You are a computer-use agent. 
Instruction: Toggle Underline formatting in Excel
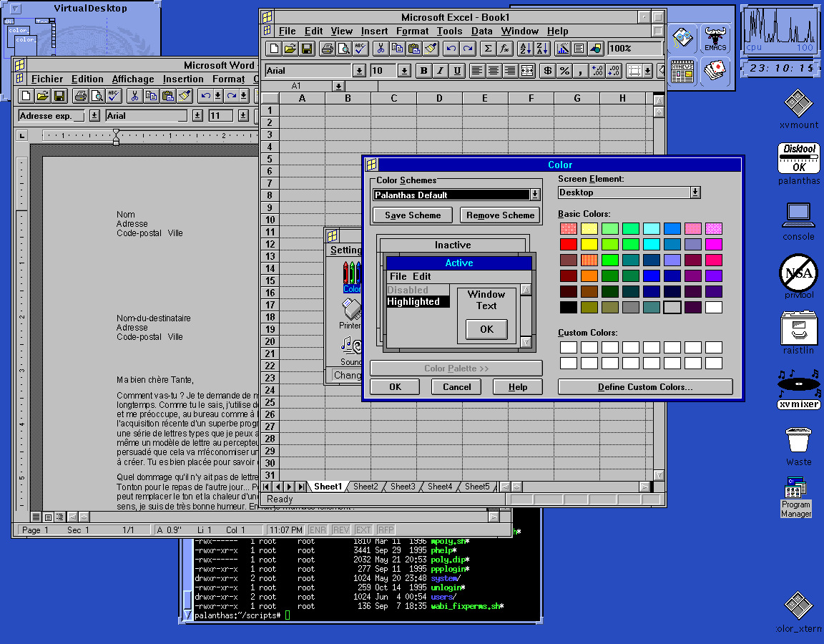pyautogui.click(x=457, y=70)
